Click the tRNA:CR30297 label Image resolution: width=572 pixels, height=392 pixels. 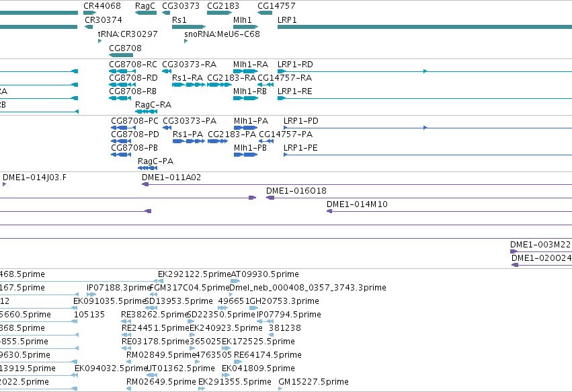128,34
